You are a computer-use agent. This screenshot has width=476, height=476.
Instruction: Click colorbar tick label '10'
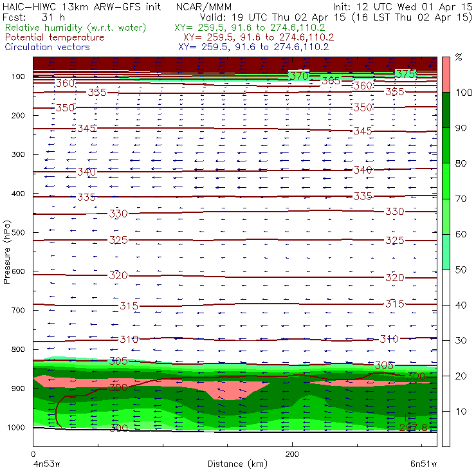[x=461, y=412]
